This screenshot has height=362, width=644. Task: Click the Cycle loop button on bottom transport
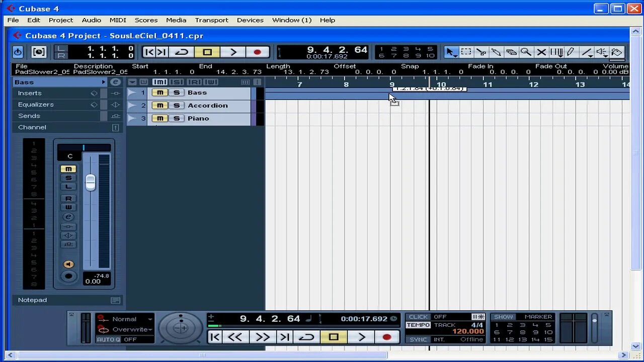[x=306, y=337]
